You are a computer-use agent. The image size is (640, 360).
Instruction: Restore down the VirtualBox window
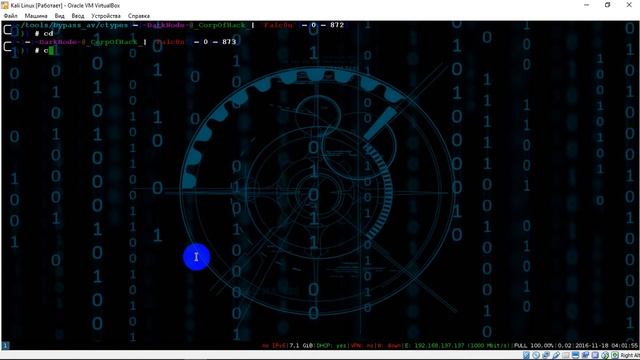click(x=607, y=5)
